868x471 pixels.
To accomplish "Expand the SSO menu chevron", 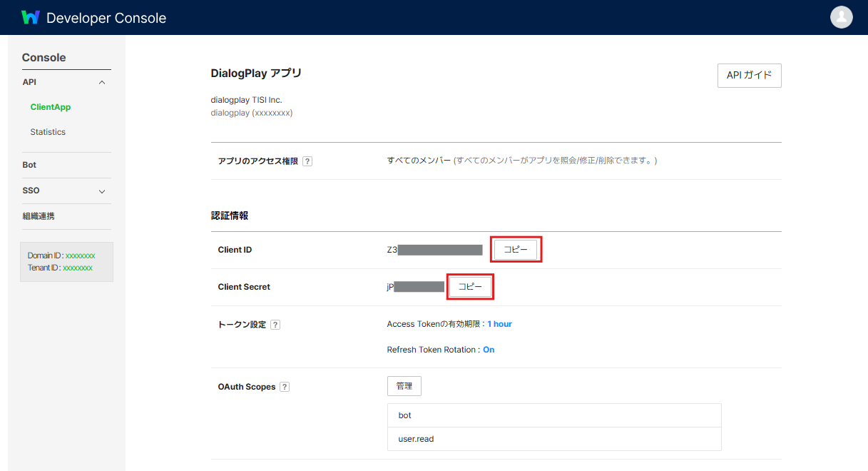I will (x=102, y=191).
